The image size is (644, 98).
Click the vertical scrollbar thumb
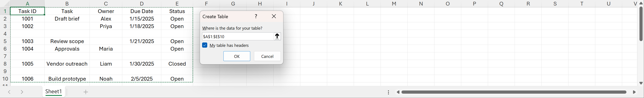point(641,24)
